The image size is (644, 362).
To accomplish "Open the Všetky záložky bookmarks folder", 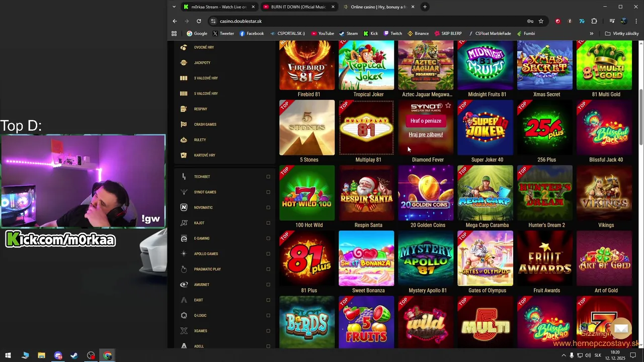I will tap(622, 34).
